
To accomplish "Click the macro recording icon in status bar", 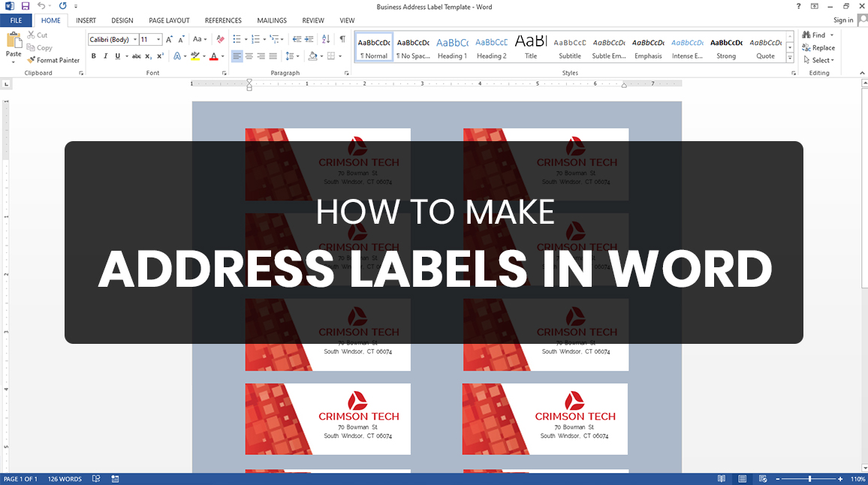I will (x=115, y=479).
